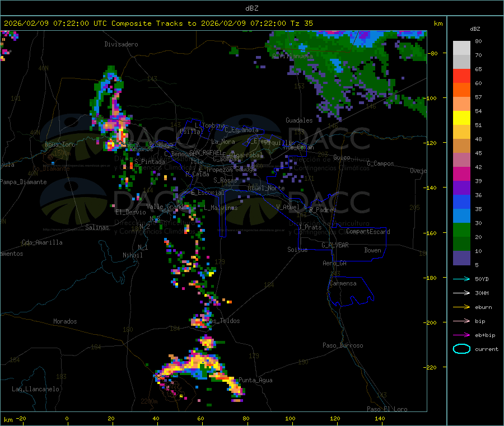Click the Soitue map label
This screenshot has width=504, height=426.
point(297,250)
